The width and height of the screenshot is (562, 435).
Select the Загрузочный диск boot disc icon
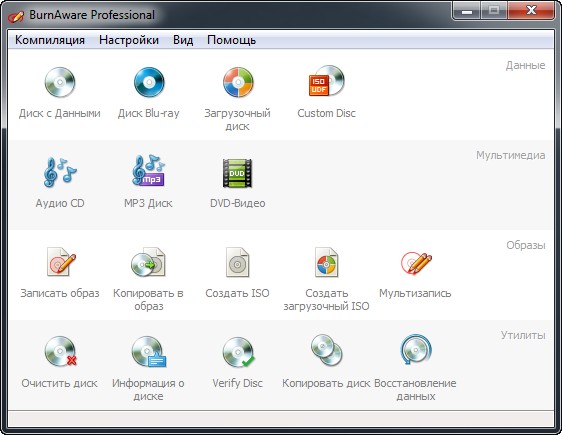pyautogui.click(x=238, y=82)
